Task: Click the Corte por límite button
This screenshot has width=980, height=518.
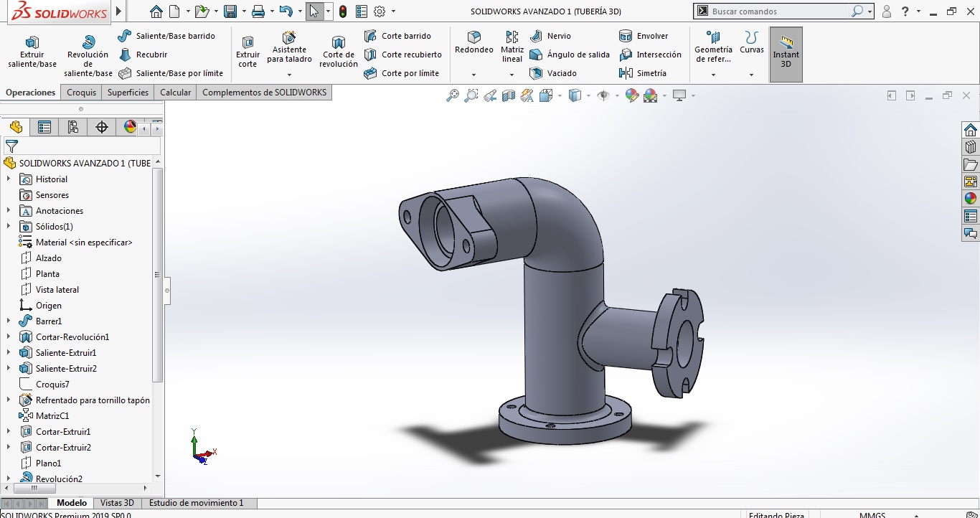Action: coord(402,73)
